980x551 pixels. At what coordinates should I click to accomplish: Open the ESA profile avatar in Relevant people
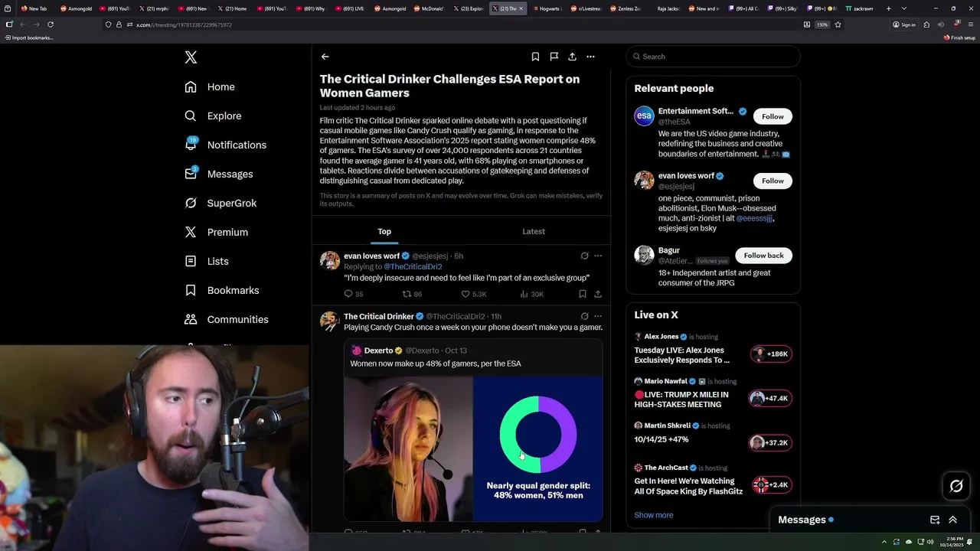point(644,116)
